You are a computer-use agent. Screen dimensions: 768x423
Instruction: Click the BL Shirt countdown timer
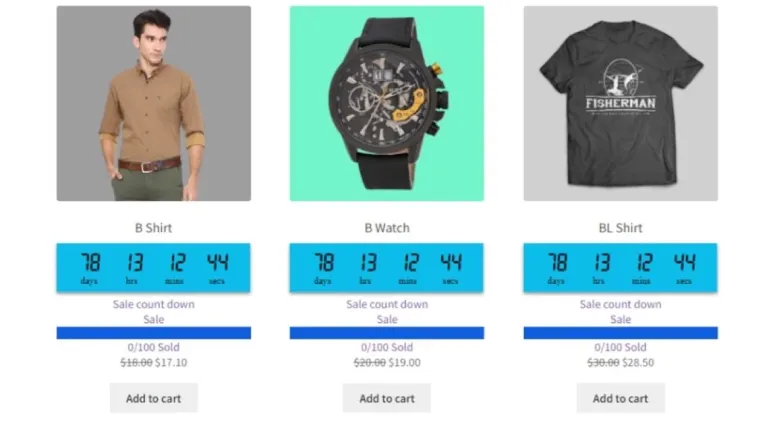[621, 268]
